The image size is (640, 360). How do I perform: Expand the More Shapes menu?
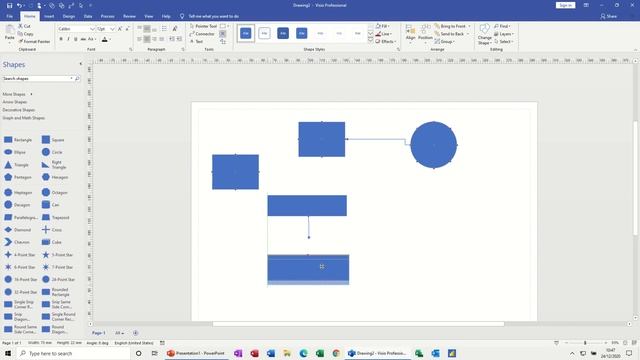[x=17, y=94]
